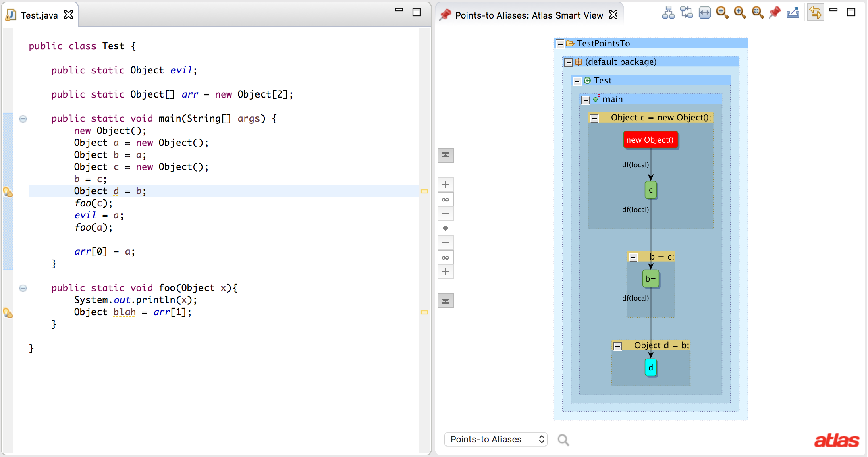Click the lower infinity depth box

pos(446,257)
